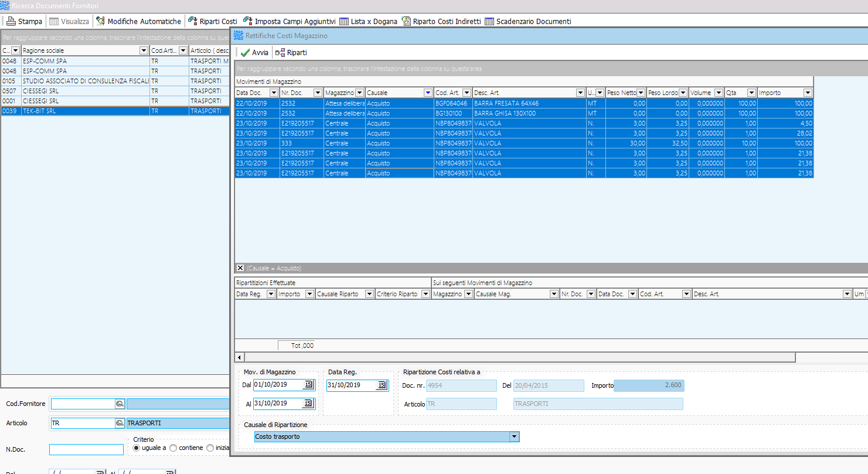The height and width of the screenshot is (474, 868).
Task: Open Causale di Ripartizione dropdown
Action: tap(514, 436)
